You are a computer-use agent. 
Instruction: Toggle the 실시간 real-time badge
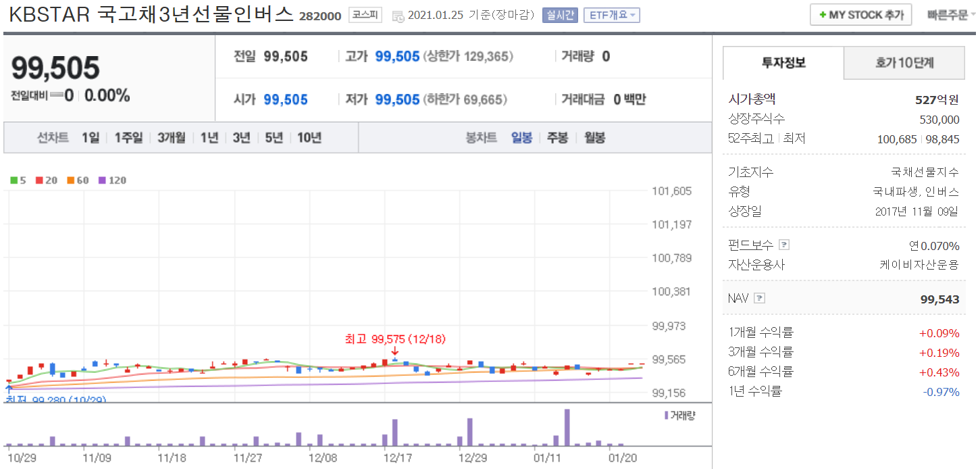point(559,15)
